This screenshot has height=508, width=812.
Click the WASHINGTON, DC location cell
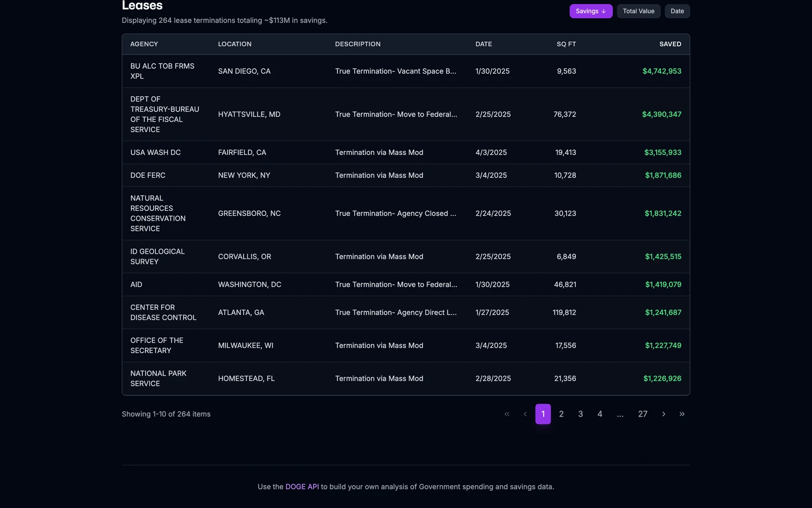click(250, 284)
